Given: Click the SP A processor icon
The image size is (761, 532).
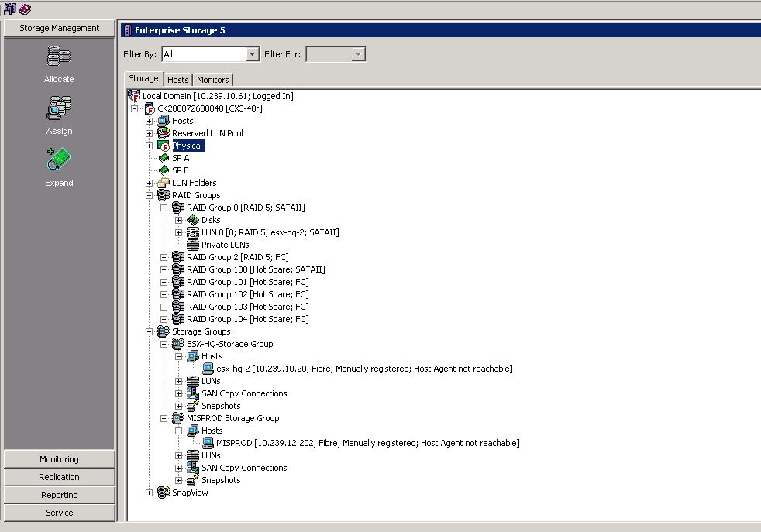Looking at the screenshot, I should pyautogui.click(x=164, y=158).
